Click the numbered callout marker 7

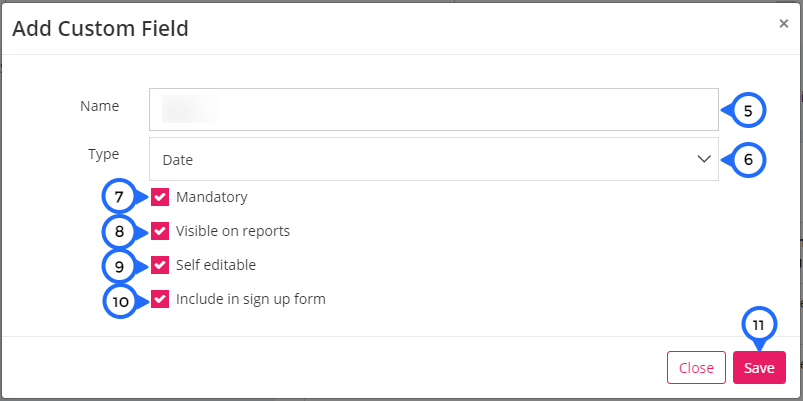click(x=119, y=197)
